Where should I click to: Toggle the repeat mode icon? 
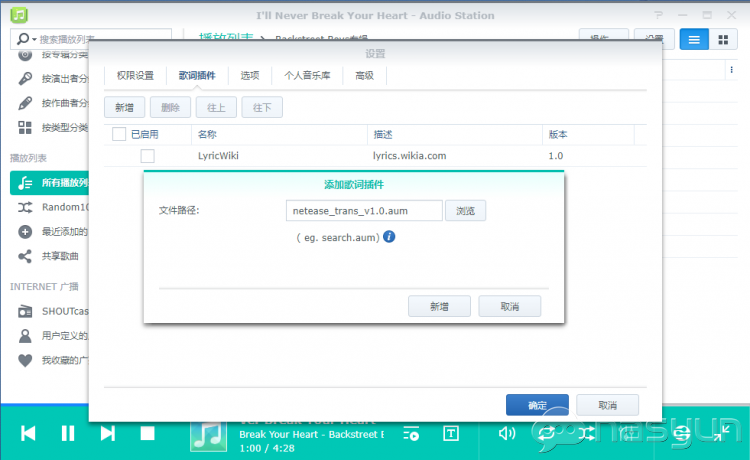coord(547,434)
